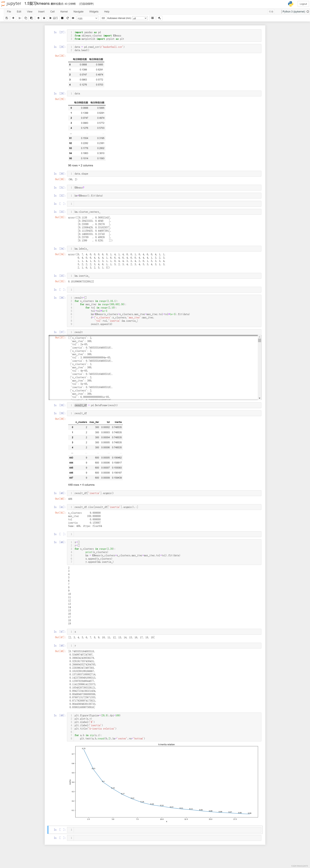This screenshot has height=868, width=310.
Task: Click the 最新检查点 checkpoint status text
Action: (x=63, y=4)
